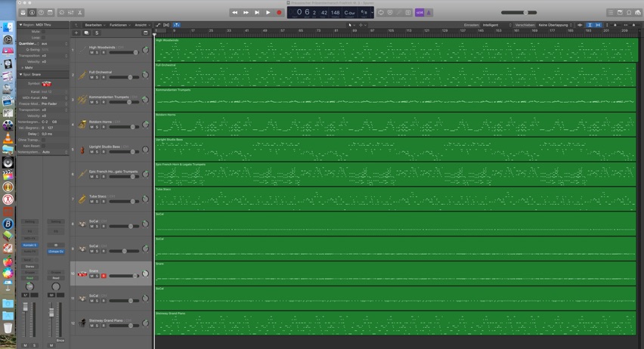Open the Kontakt 5 instrument slot
The image size is (644, 349).
[x=29, y=245]
